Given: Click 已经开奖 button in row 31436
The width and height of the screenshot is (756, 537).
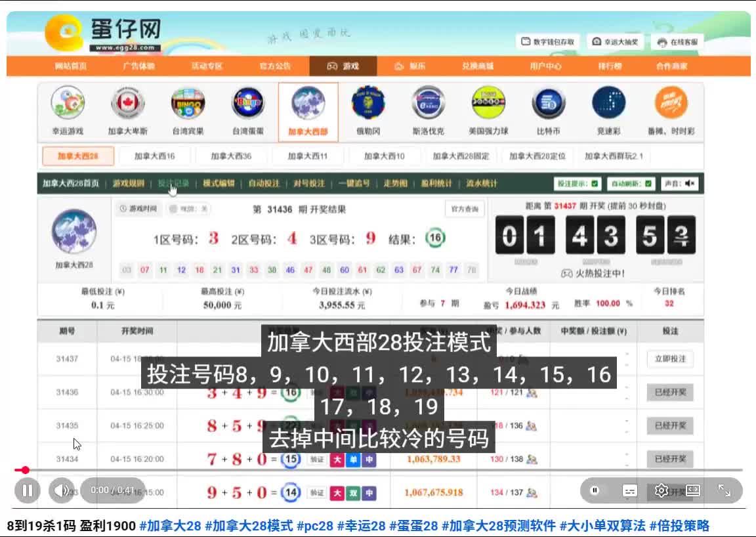Looking at the screenshot, I should pyautogui.click(x=670, y=393).
